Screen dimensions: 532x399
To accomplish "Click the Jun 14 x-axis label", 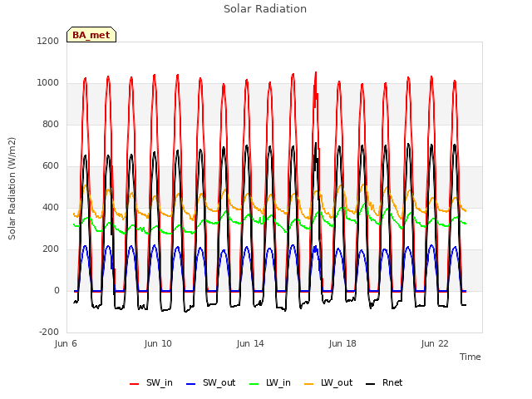I will coord(250,343).
